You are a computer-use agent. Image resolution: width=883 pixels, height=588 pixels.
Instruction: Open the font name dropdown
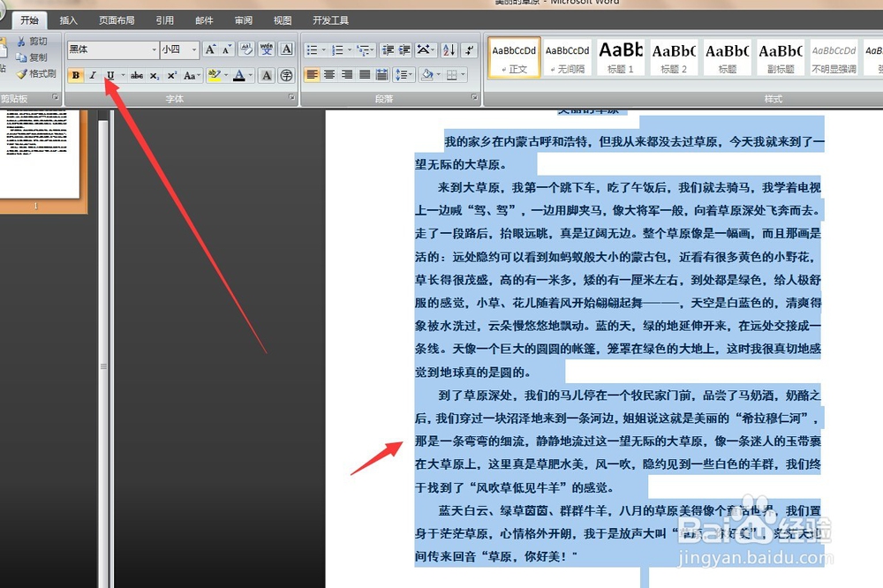pyautogui.click(x=153, y=48)
